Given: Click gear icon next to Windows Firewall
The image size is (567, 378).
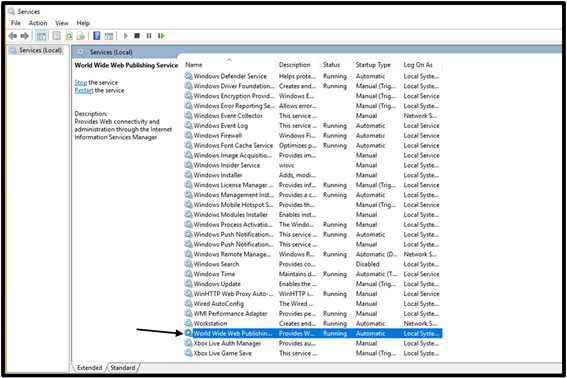Looking at the screenshot, I should coord(188,135).
